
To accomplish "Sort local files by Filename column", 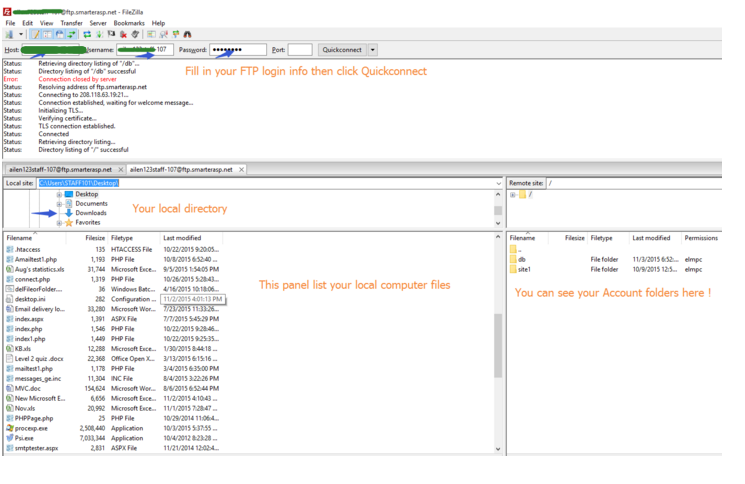I will pos(35,238).
